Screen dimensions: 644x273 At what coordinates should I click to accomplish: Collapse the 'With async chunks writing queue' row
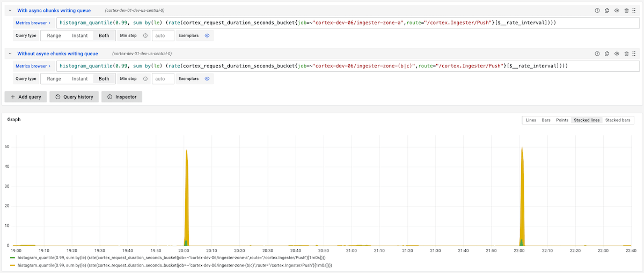pos(10,10)
